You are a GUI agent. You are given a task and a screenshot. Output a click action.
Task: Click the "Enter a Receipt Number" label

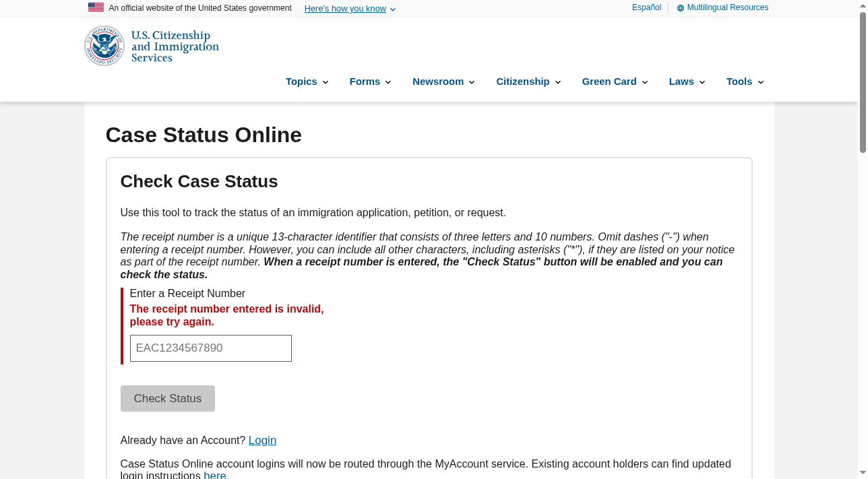tap(187, 293)
